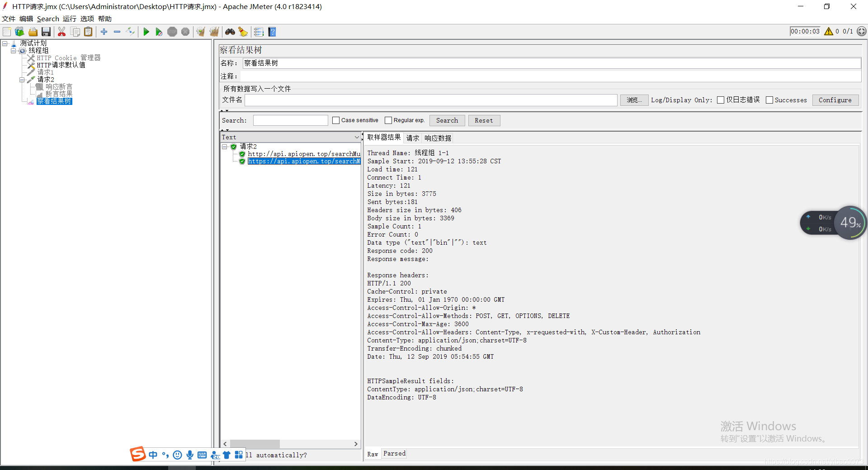The image size is (868, 470).
Task: Open Sogou skin shirt icon
Action: (x=227, y=455)
